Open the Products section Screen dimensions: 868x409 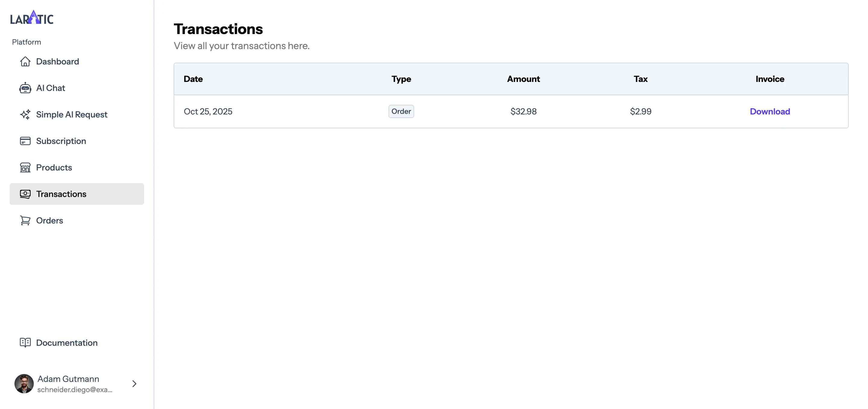[54, 167]
